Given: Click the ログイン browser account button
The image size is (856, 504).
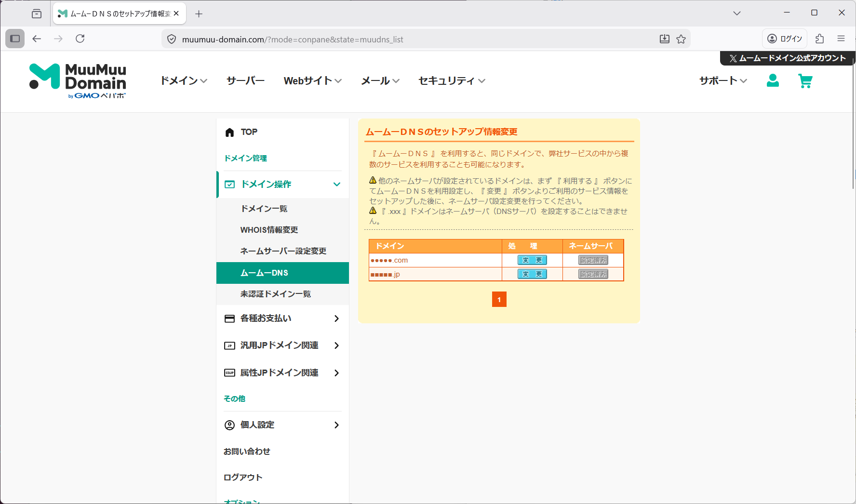Looking at the screenshot, I should click(x=785, y=39).
